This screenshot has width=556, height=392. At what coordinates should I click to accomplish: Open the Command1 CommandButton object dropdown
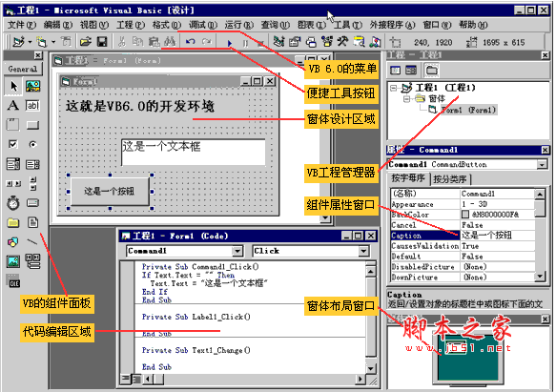(542, 165)
